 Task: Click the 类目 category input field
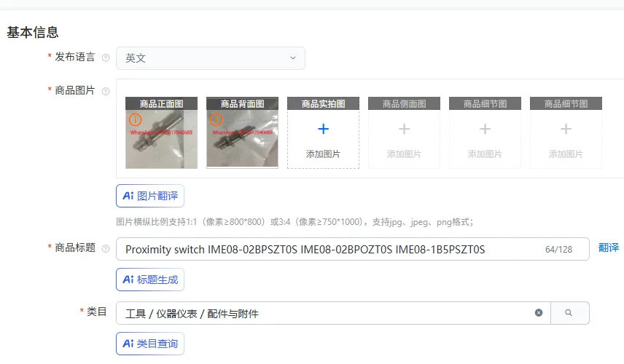coord(333,313)
